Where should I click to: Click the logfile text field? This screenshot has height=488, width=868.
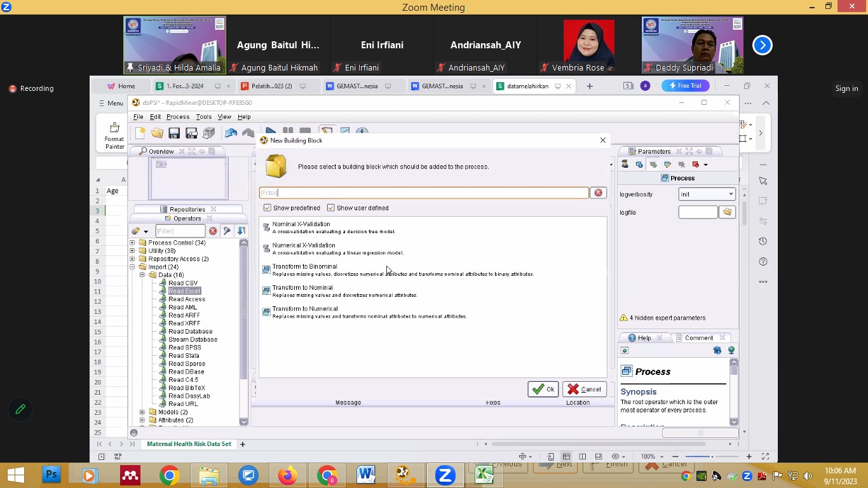click(x=698, y=212)
